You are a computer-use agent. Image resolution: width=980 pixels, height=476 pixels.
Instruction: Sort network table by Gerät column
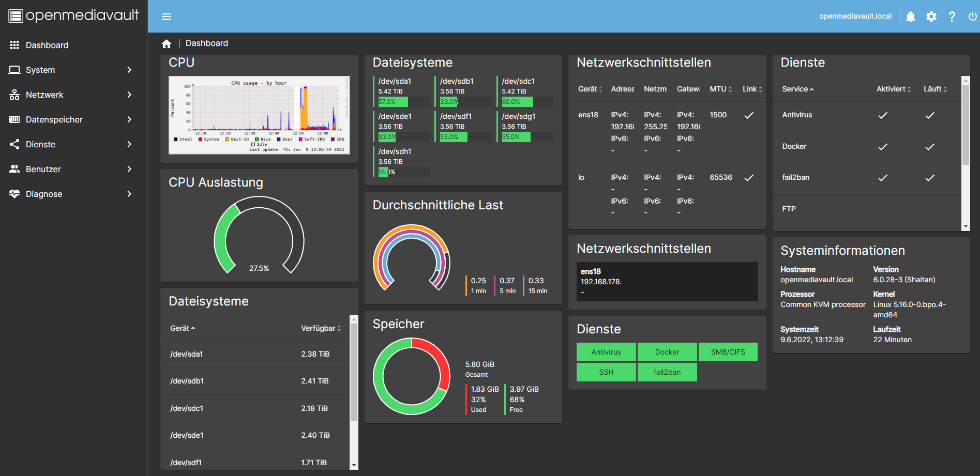(590, 89)
